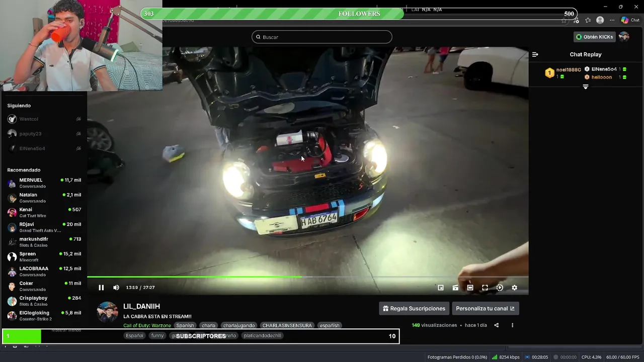The height and width of the screenshot is (362, 644).
Task: Click LIL_DANIIH channel name
Action: 141,306
